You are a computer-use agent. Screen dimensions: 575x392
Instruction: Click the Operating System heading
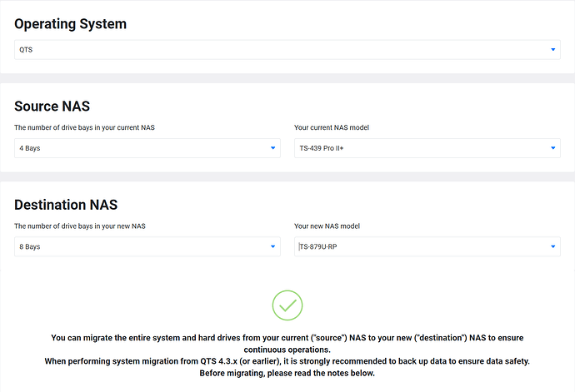70,24
